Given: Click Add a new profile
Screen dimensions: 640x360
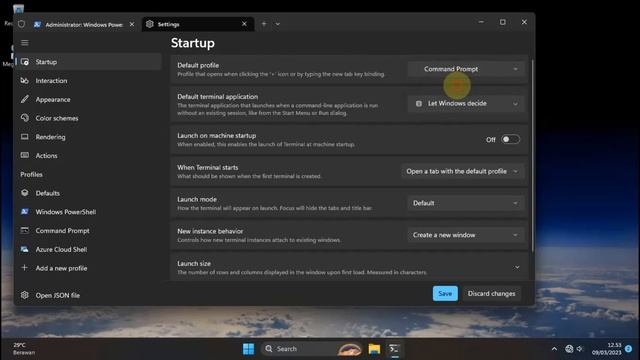Looking at the screenshot, I should [88, 268].
